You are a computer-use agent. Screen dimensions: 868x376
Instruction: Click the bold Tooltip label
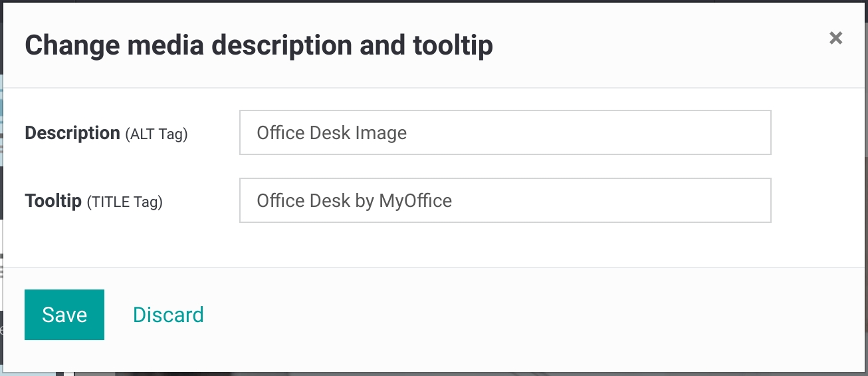coord(53,200)
